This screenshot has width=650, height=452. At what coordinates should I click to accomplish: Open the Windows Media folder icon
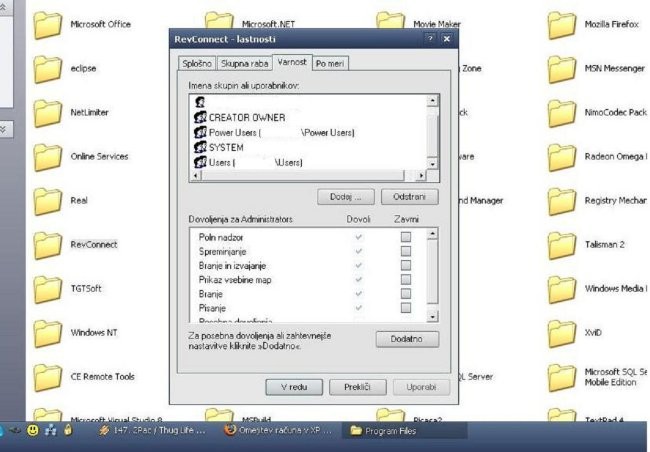tap(562, 289)
